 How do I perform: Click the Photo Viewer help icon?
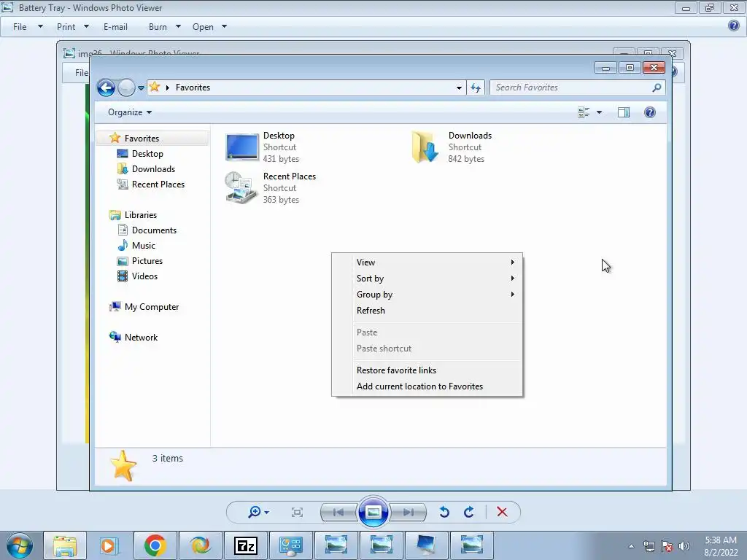(x=734, y=26)
